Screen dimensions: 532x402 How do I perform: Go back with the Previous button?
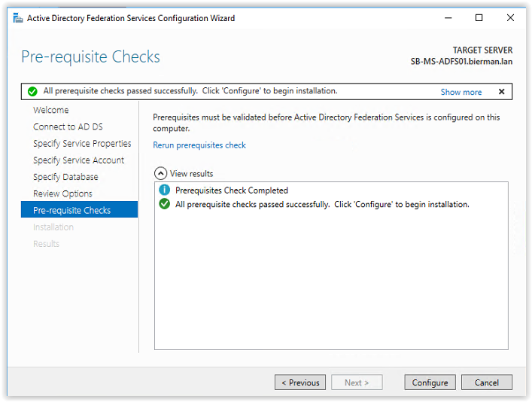tap(300, 382)
